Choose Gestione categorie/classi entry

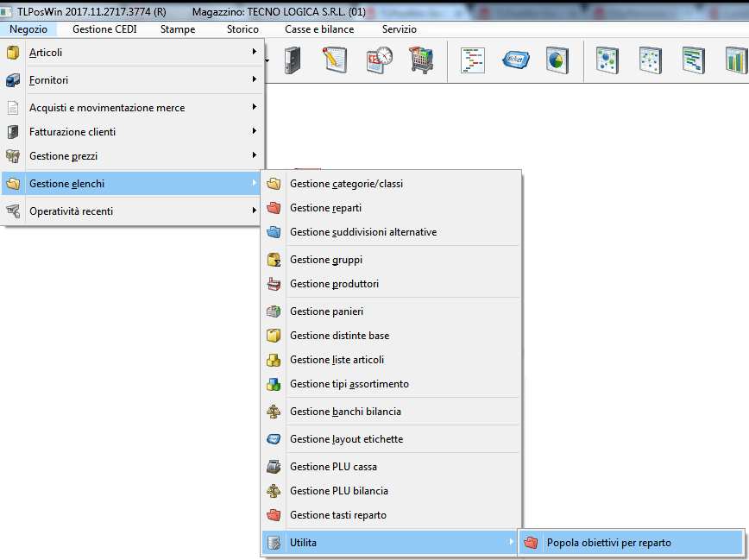(346, 184)
